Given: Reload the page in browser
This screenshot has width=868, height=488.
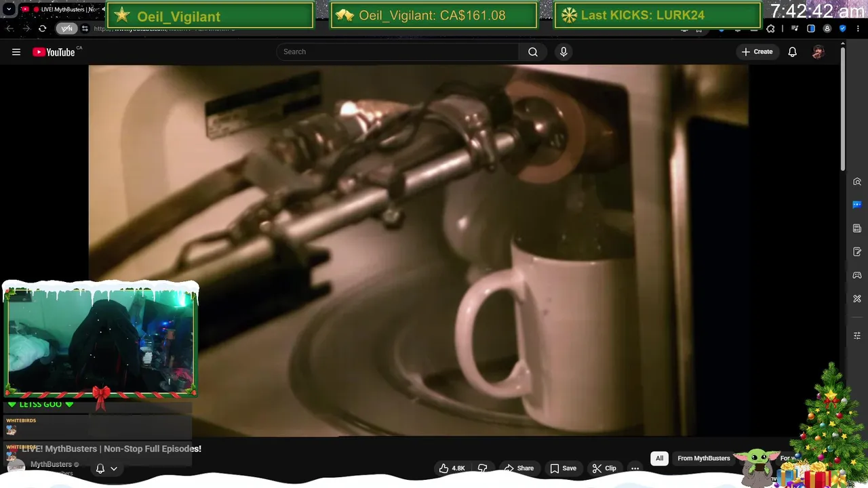Looking at the screenshot, I should pyautogui.click(x=42, y=28).
